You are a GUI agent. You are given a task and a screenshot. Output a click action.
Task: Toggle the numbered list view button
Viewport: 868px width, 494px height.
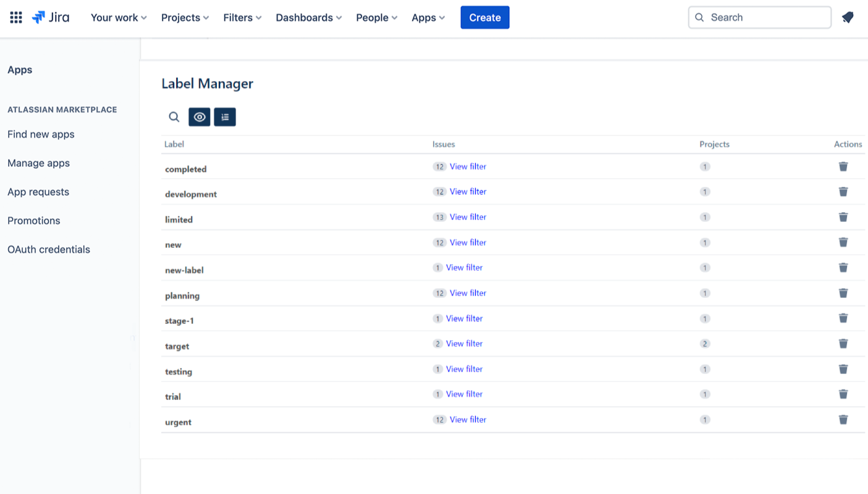click(x=225, y=117)
